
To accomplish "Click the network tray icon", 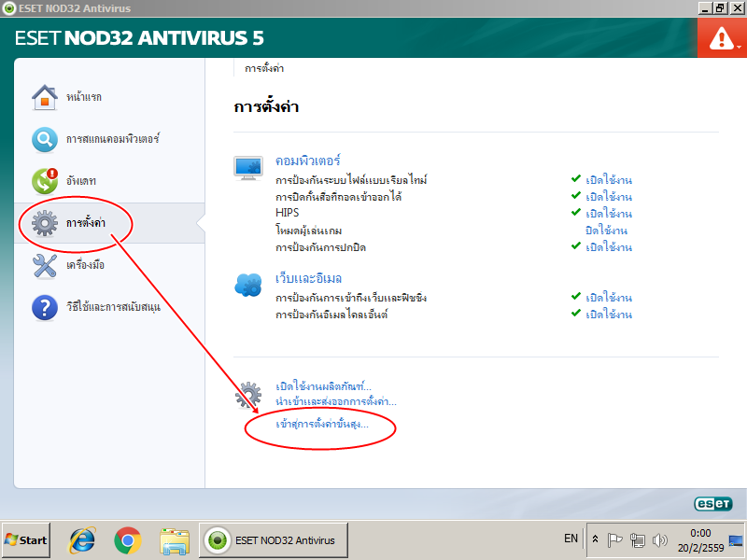I will pos(637,540).
